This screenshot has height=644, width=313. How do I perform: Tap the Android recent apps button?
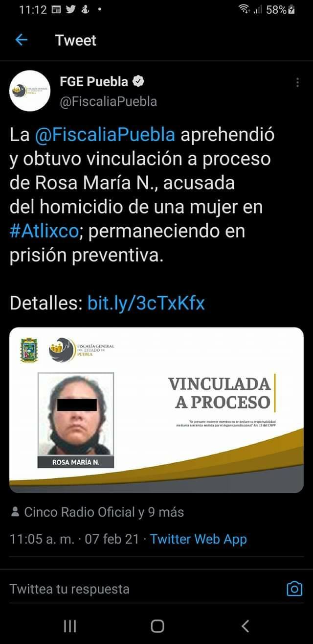coord(70,625)
